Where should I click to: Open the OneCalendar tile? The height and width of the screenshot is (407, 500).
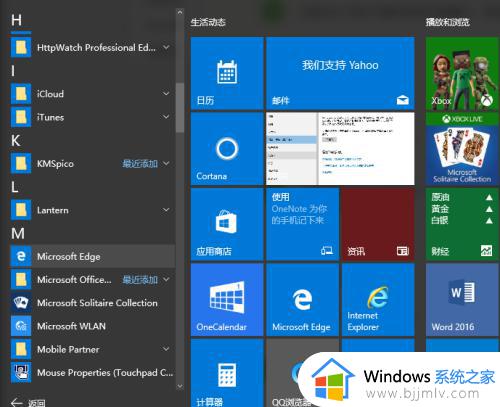click(x=227, y=300)
